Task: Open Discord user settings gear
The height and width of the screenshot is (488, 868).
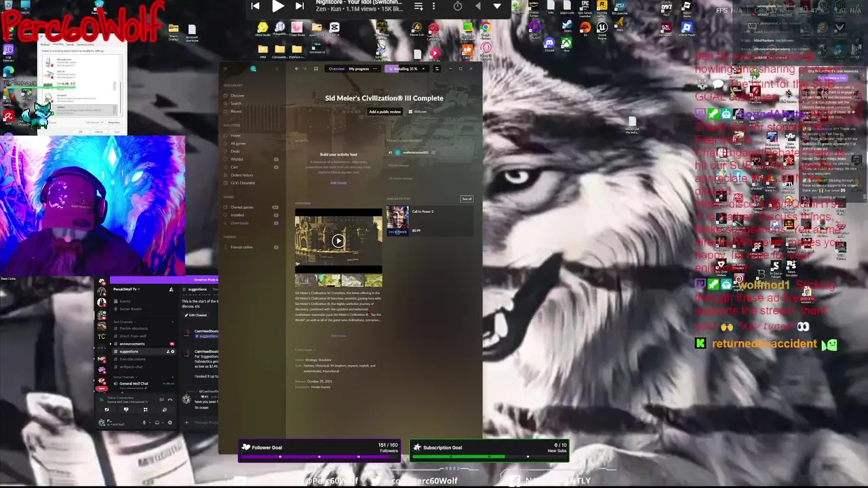Action: (x=170, y=422)
